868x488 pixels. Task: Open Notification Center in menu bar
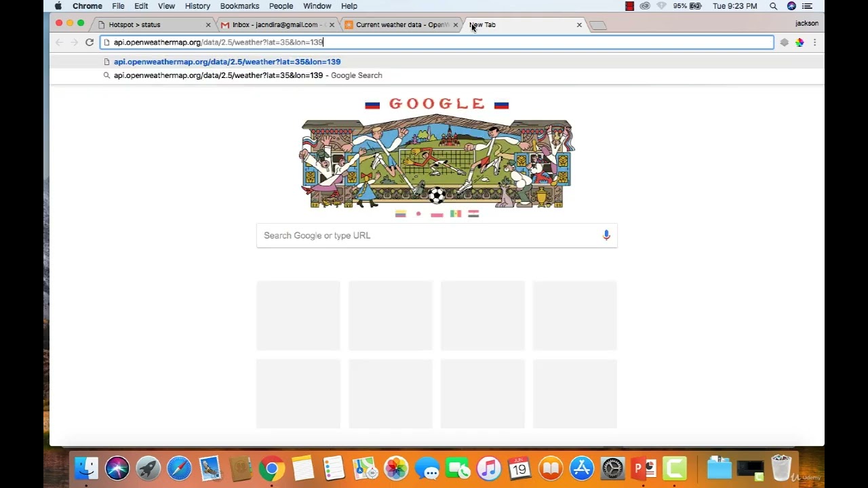click(x=807, y=6)
